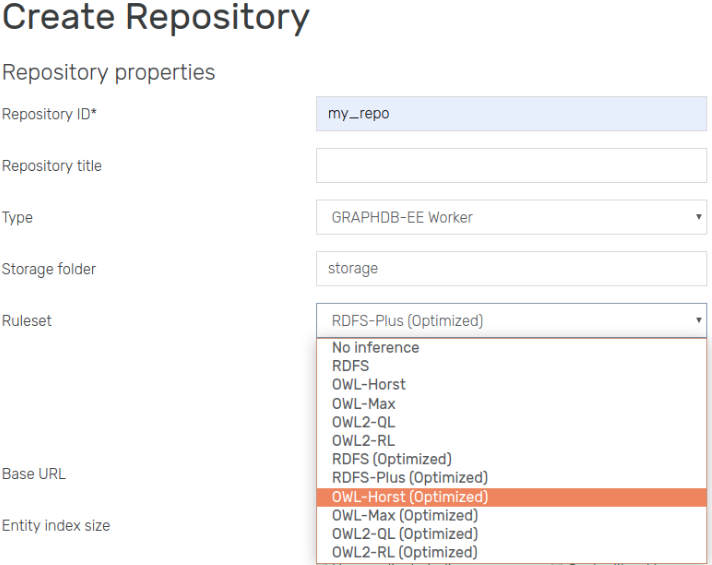The width and height of the screenshot is (712, 565).
Task: Select the No inference ruleset option
Action: pos(511,347)
